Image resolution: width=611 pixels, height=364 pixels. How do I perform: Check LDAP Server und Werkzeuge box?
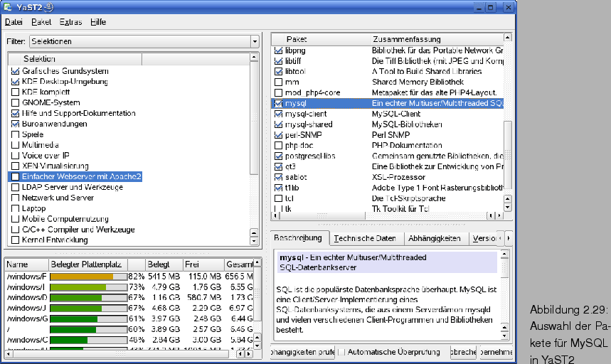pos(15,187)
